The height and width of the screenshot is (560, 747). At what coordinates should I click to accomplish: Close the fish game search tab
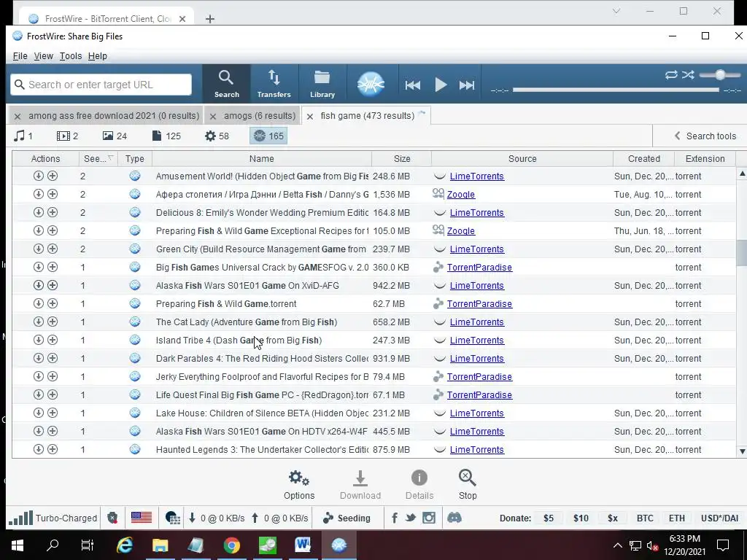point(309,116)
